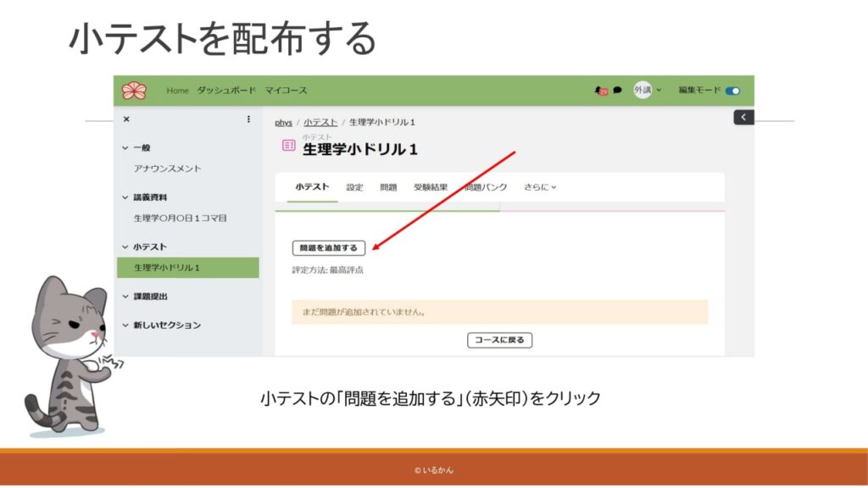Click the pink quiz activity icon
This screenshot has height=488, width=868.
click(288, 146)
